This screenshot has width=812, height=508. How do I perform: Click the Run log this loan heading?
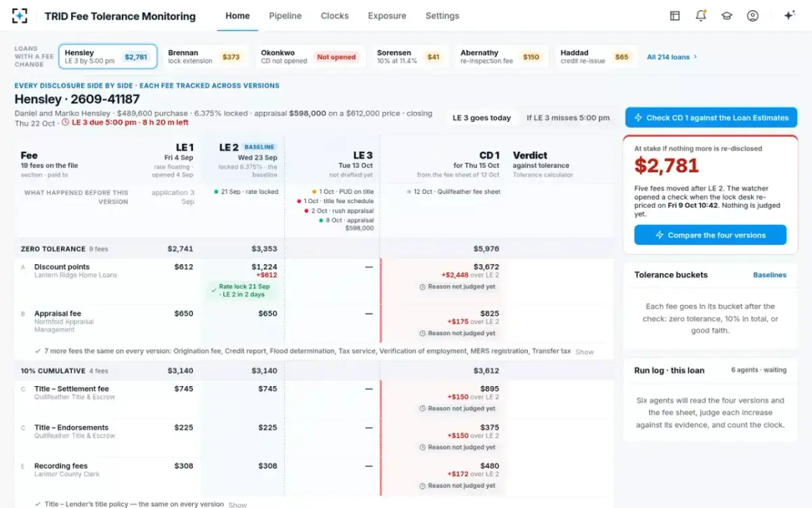point(669,371)
